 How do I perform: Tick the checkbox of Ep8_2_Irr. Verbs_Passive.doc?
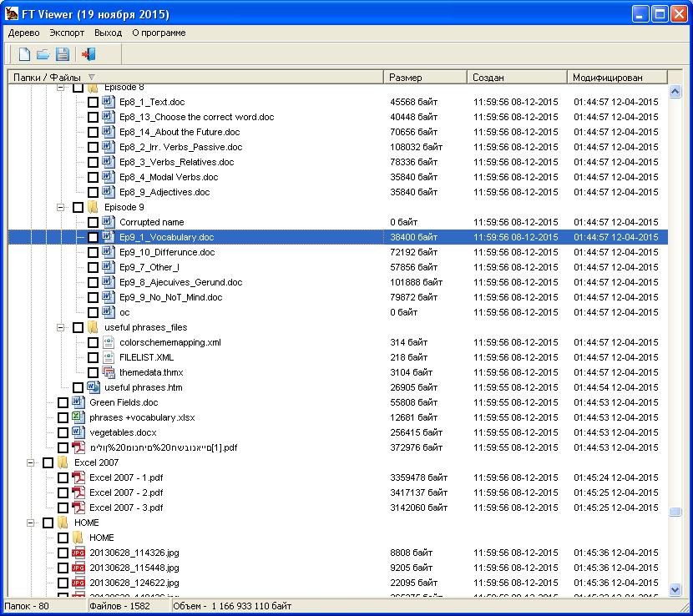pos(93,147)
